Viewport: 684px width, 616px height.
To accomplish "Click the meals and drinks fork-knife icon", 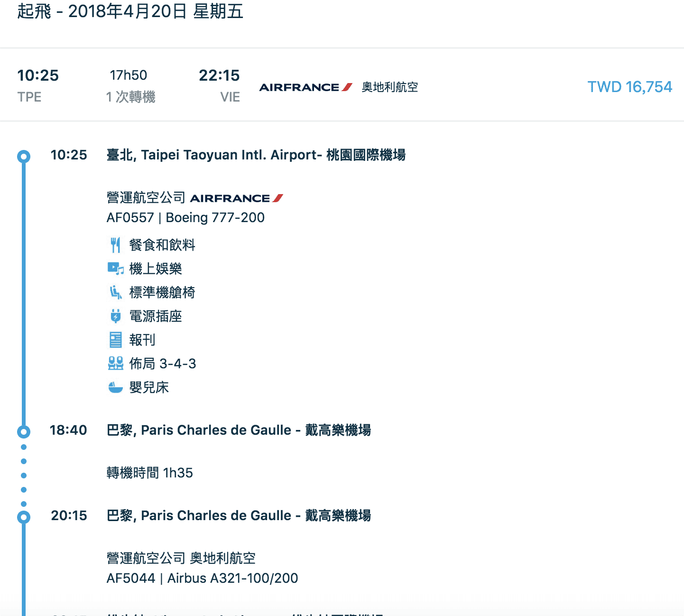I will [115, 245].
